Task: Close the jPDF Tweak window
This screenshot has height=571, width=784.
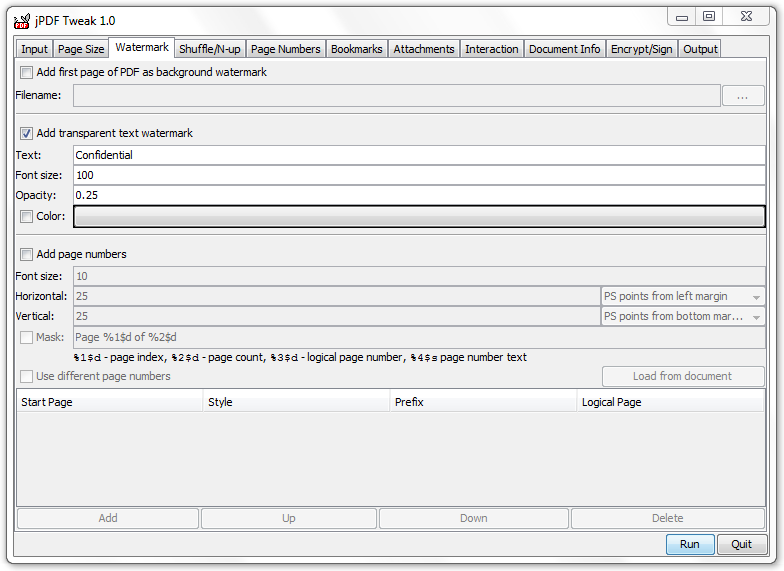Action: (746, 16)
